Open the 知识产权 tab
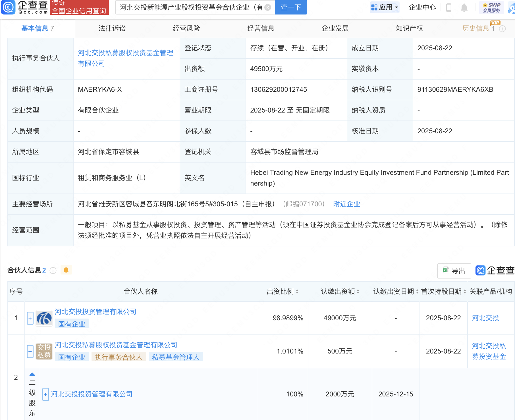This screenshot has width=515, height=420. [x=410, y=28]
